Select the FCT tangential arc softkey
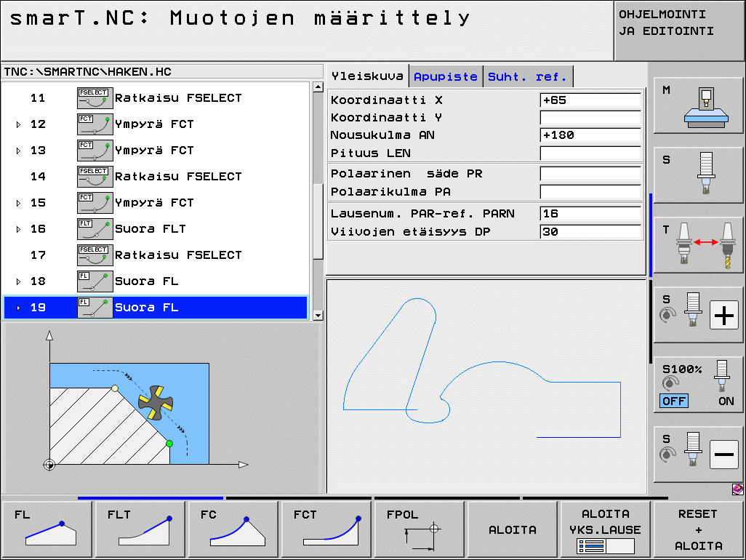This screenshot has height=560, width=746. 326,529
